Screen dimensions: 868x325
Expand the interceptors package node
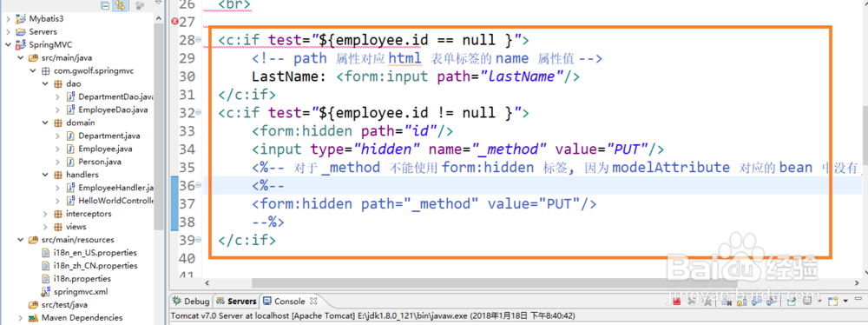(x=46, y=214)
